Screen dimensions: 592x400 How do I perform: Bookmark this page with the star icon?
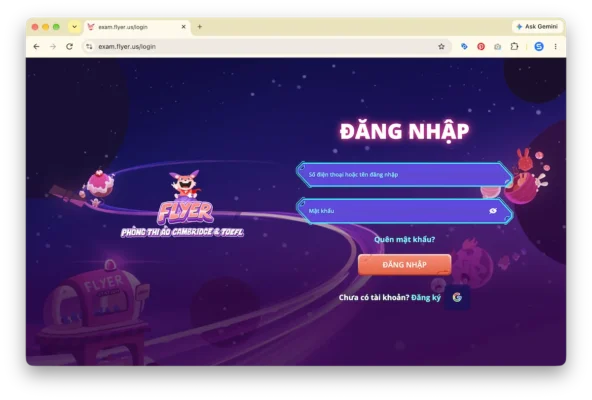pyautogui.click(x=441, y=46)
